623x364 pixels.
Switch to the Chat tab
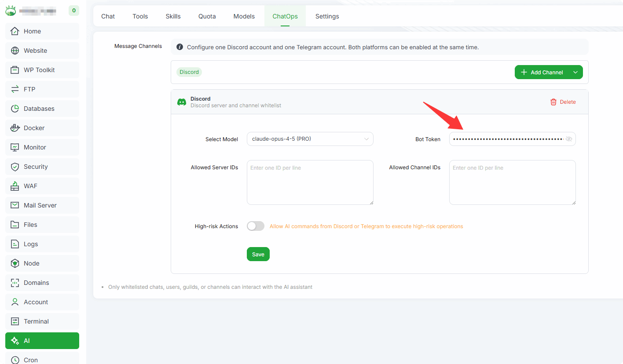(108, 16)
